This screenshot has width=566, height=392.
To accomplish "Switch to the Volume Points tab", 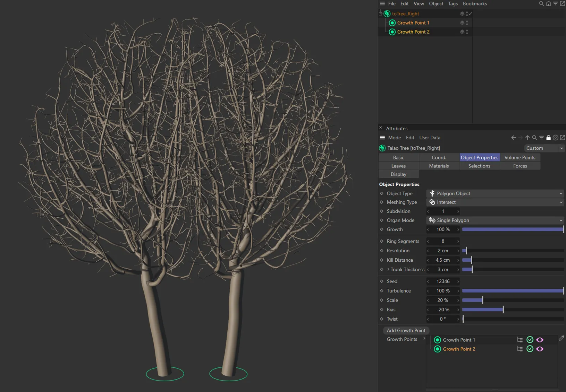I will 520,157.
